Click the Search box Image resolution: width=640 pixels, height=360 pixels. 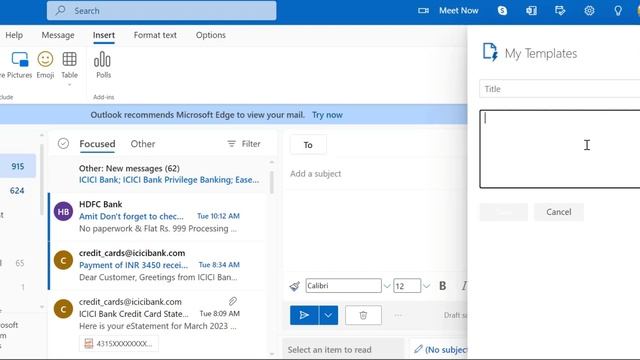click(x=162, y=11)
